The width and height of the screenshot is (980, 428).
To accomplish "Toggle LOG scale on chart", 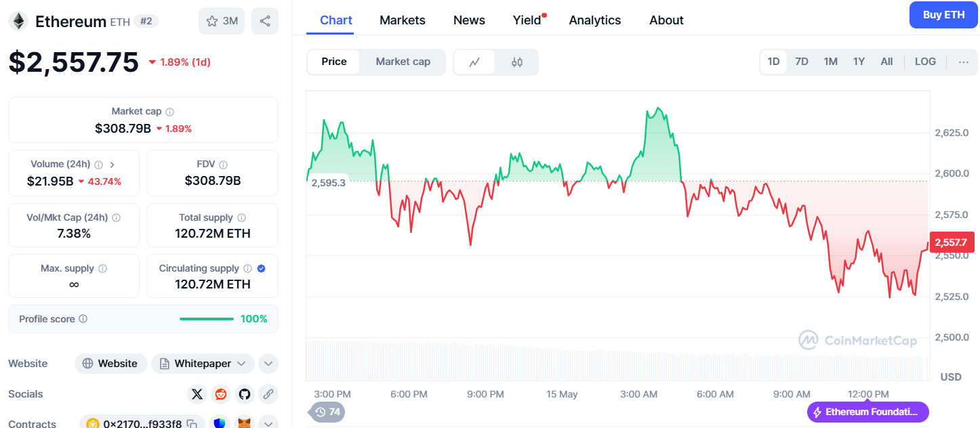I will click(x=925, y=62).
